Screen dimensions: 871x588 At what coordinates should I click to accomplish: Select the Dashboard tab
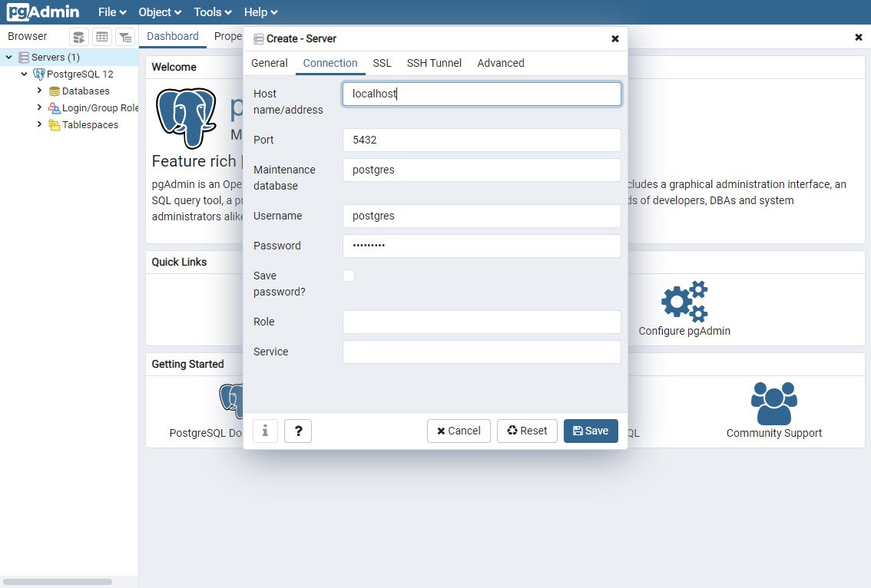173,37
